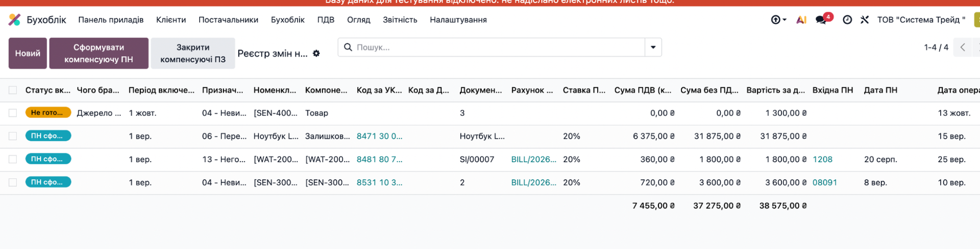The height and width of the screenshot is (249, 980).
Task: Open ПДВ menu
Action: click(x=326, y=20)
